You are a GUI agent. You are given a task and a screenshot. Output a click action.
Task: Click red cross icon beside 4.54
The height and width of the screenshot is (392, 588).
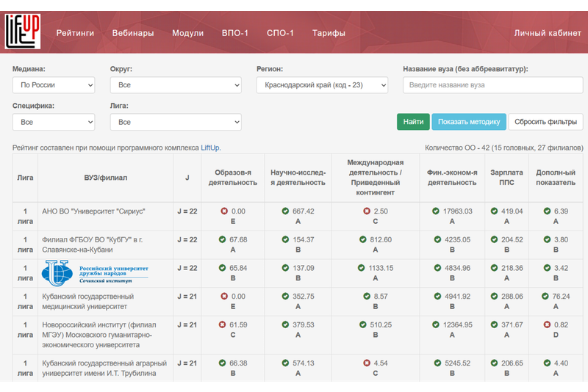point(367,363)
